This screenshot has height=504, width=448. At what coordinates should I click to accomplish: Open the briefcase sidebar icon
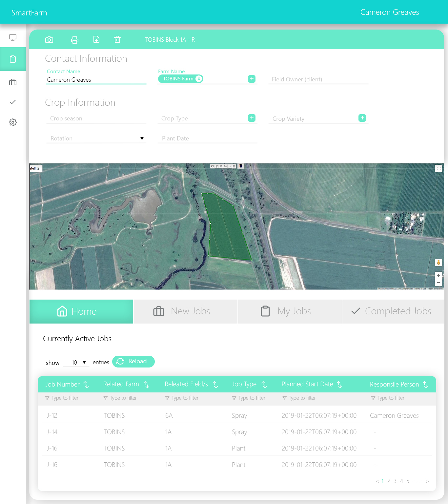[13, 82]
